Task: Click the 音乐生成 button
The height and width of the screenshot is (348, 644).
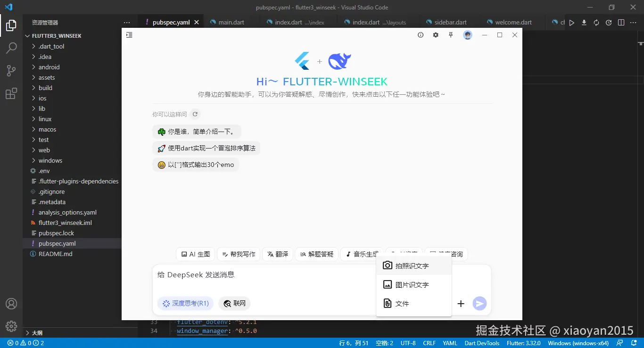Action: (362, 254)
